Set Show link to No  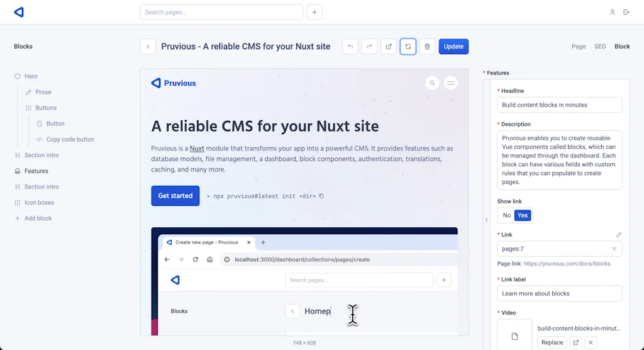pos(506,215)
